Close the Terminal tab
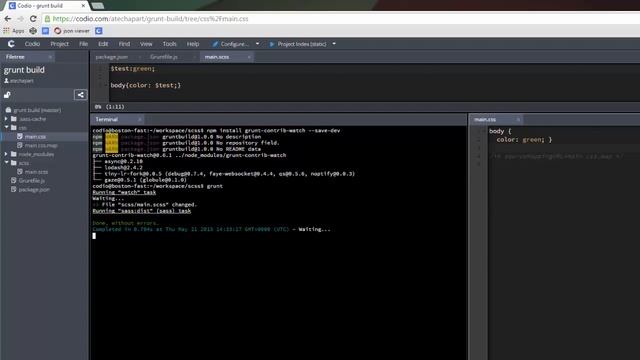 click(140, 120)
